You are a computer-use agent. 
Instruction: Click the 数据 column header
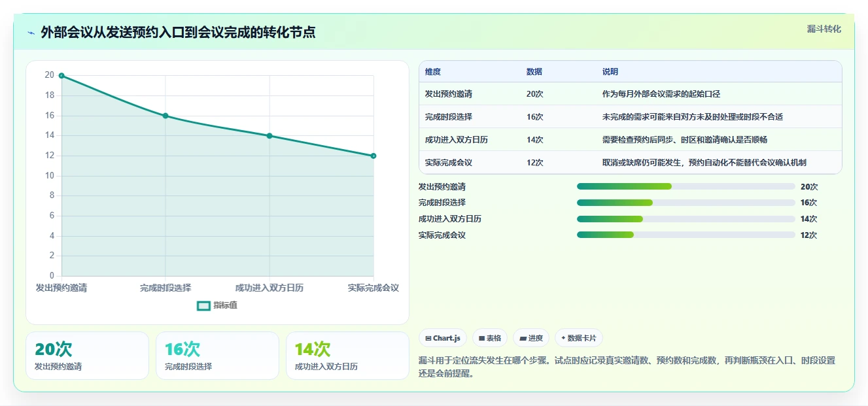coord(534,72)
